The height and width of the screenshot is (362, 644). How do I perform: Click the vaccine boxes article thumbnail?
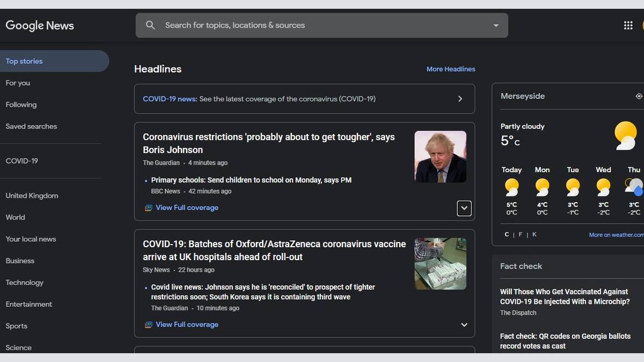pyautogui.click(x=441, y=264)
